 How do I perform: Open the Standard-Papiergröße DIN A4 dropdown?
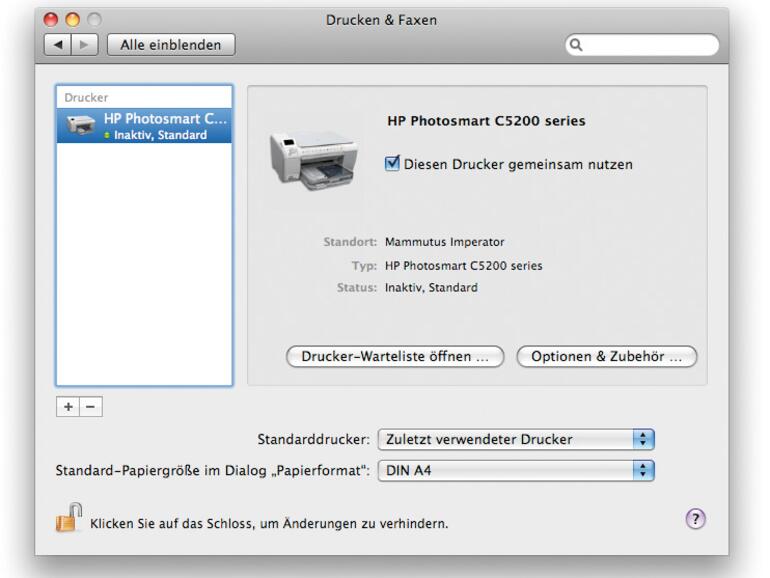(515, 469)
